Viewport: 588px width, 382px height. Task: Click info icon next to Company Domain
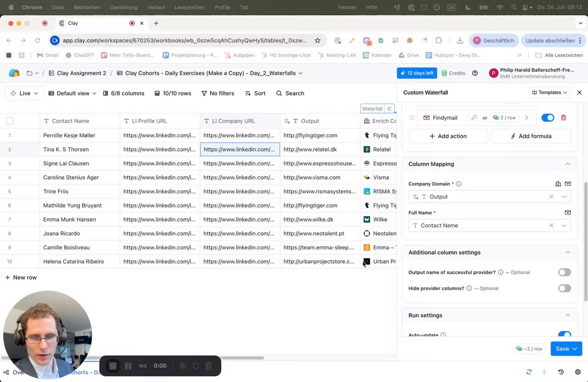pos(458,184)
